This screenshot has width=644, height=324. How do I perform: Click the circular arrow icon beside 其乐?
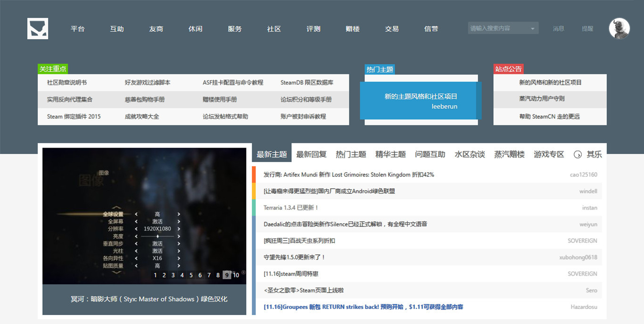pos(578,154)
